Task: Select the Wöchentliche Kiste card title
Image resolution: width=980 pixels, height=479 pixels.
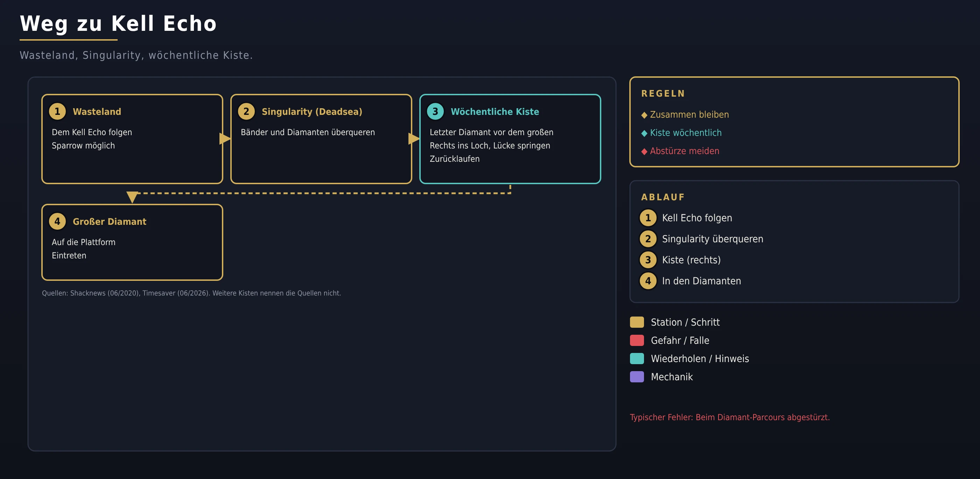Action: tap(495, 111)
